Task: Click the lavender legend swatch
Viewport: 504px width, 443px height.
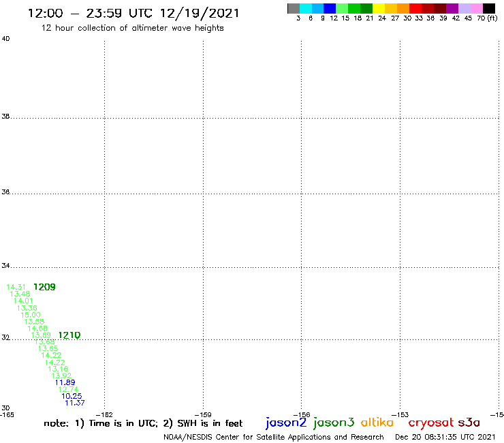Action: click(464, 8)
